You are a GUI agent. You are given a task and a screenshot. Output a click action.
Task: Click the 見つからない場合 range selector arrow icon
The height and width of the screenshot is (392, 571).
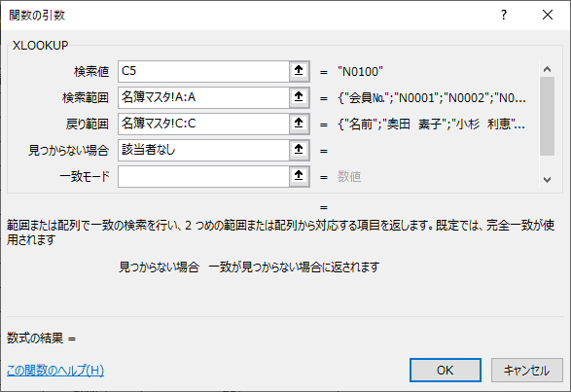click(299, 150)
